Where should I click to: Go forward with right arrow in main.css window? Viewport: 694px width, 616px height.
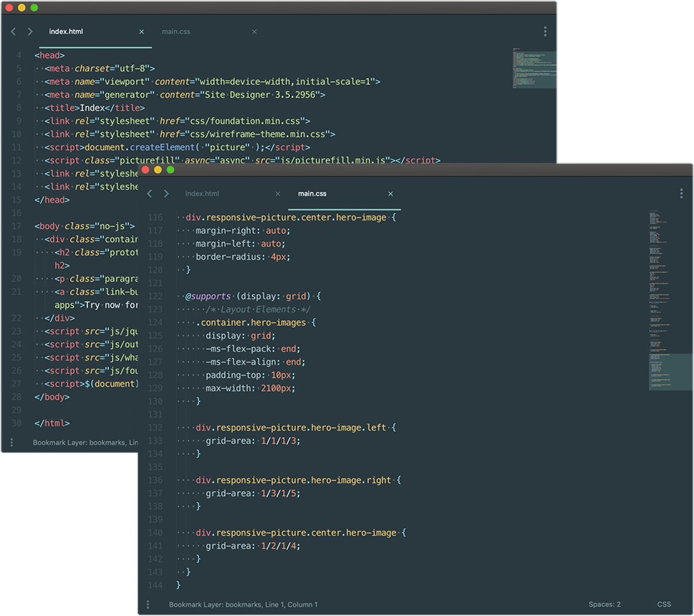pos(166,193)
